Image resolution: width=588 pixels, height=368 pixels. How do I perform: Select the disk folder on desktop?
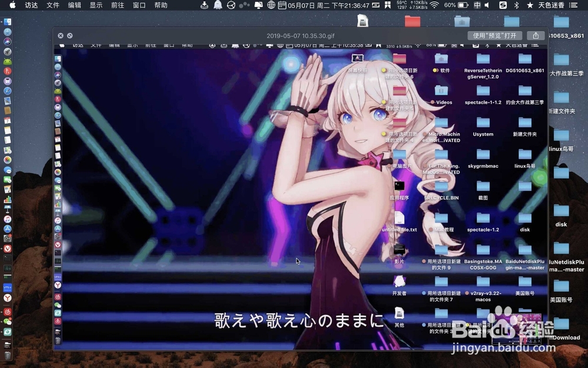tap(561, 215)
